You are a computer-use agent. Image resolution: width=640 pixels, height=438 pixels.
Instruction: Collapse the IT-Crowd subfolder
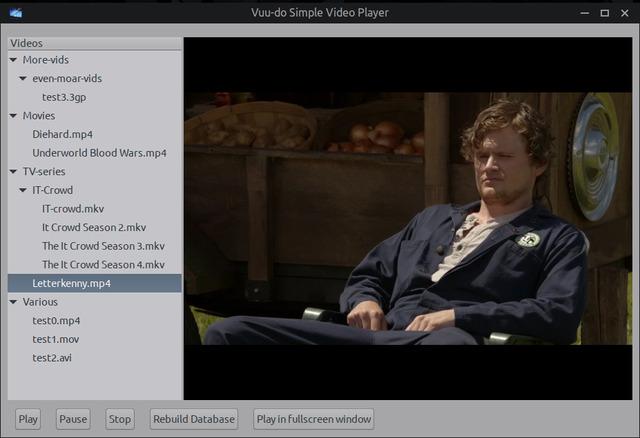[23, 190]
